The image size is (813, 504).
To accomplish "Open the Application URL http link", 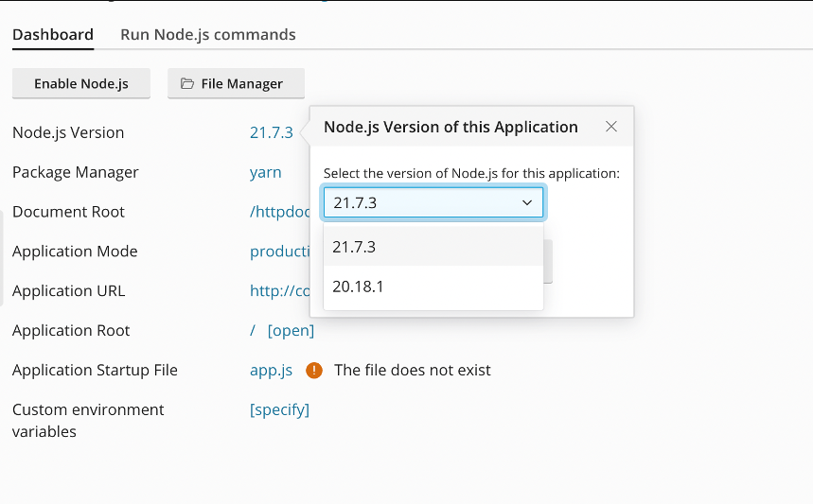I will click(279, 291).
